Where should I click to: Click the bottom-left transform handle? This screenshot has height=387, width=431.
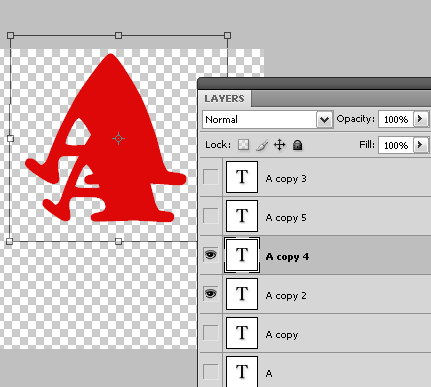point(10,241)
